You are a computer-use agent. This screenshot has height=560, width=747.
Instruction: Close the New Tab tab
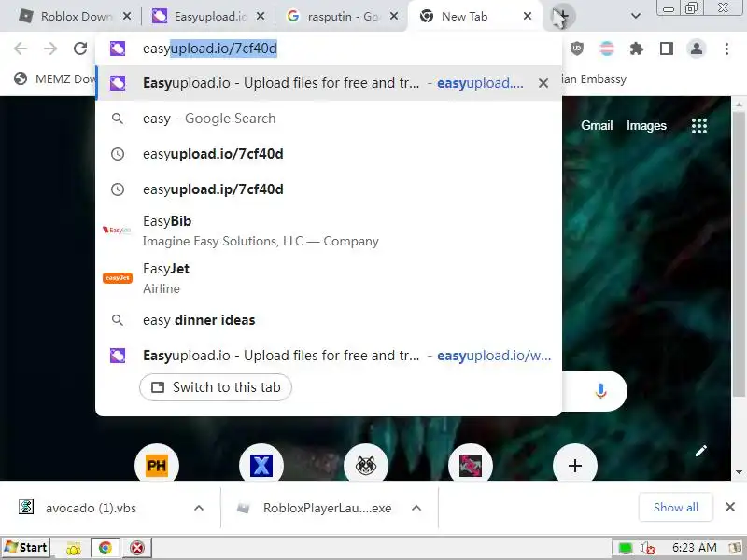coord(527,16)
